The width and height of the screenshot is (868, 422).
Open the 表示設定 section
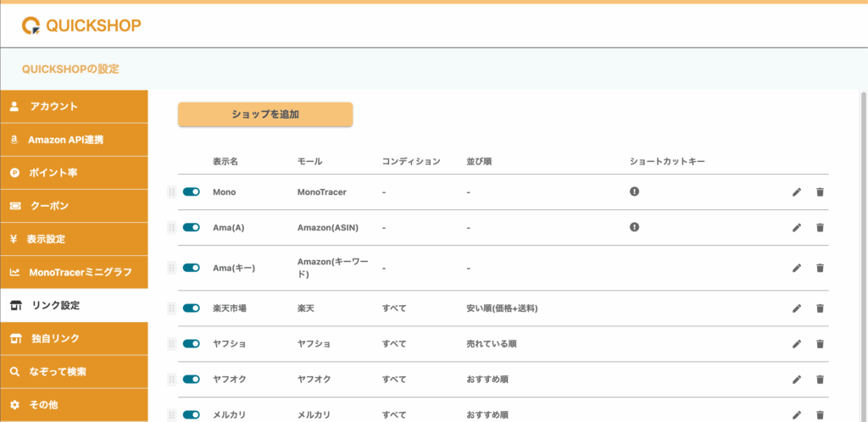[75, 240]
